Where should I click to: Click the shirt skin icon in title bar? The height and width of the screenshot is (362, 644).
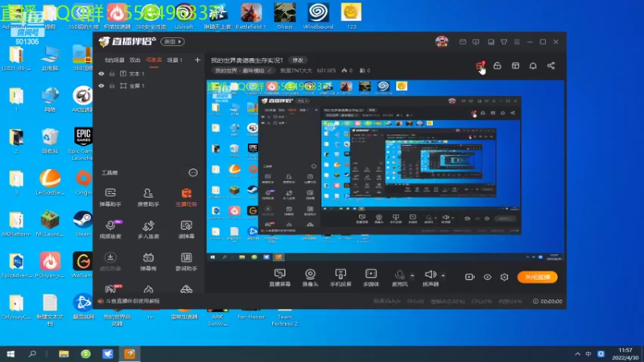504,42
